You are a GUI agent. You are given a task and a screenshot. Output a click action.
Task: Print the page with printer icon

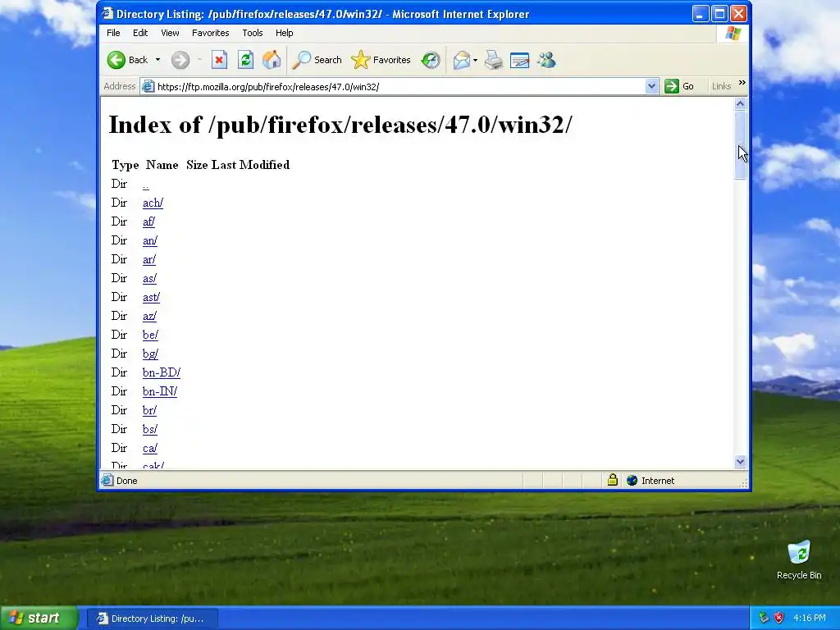493,60
